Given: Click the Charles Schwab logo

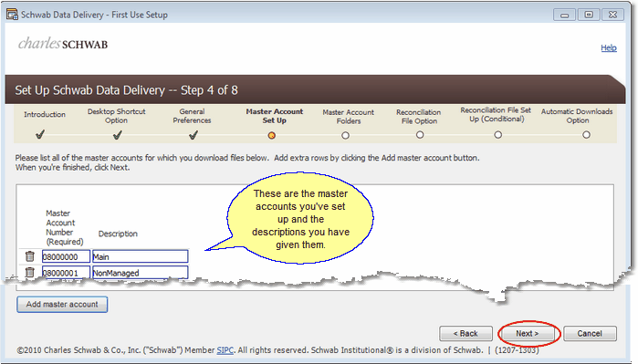Looking at the screenshot, I should [63, 44].
